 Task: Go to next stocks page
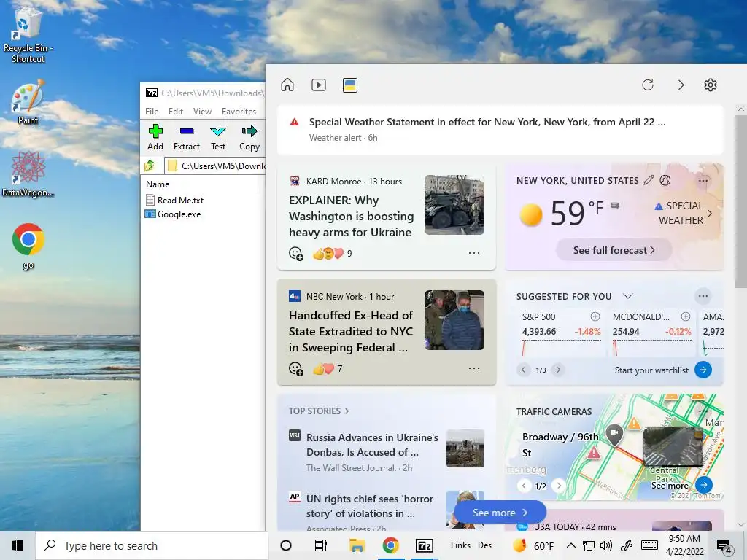(558, 370)
